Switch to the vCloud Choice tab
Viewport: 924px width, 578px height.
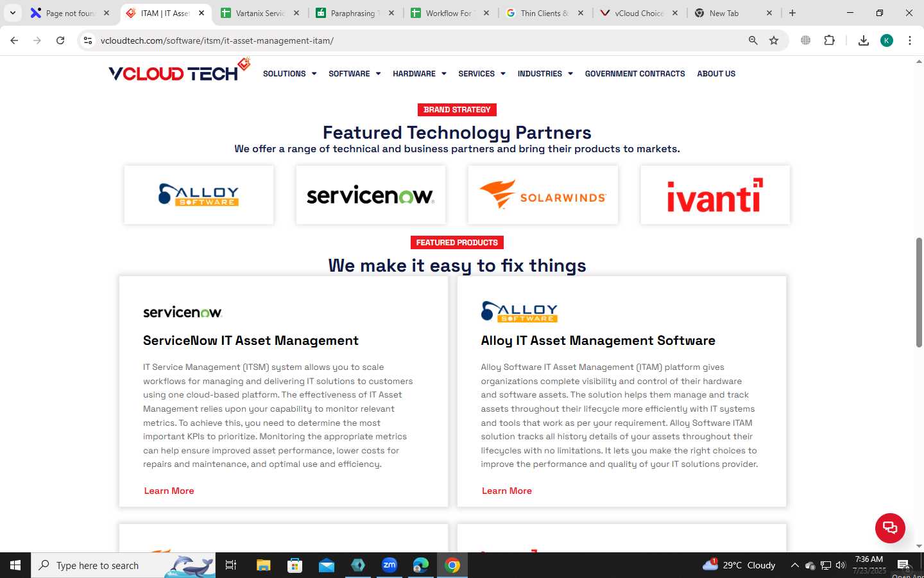pos(638,13)
